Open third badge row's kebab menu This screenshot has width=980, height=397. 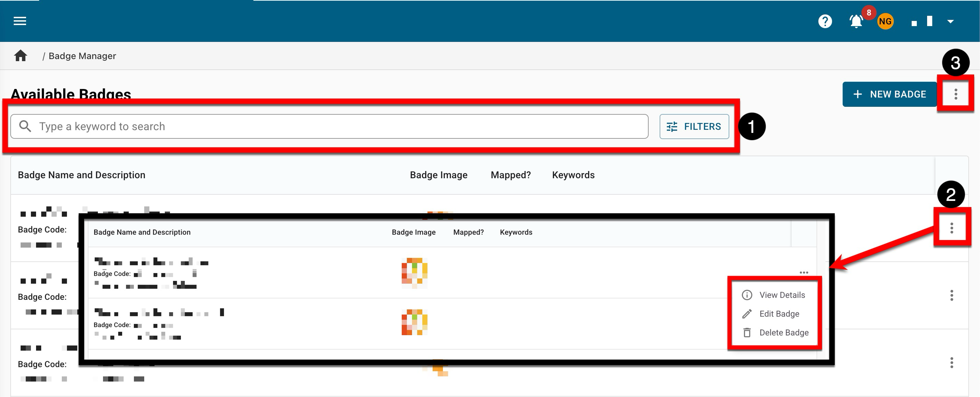click(x=952, y=363)
